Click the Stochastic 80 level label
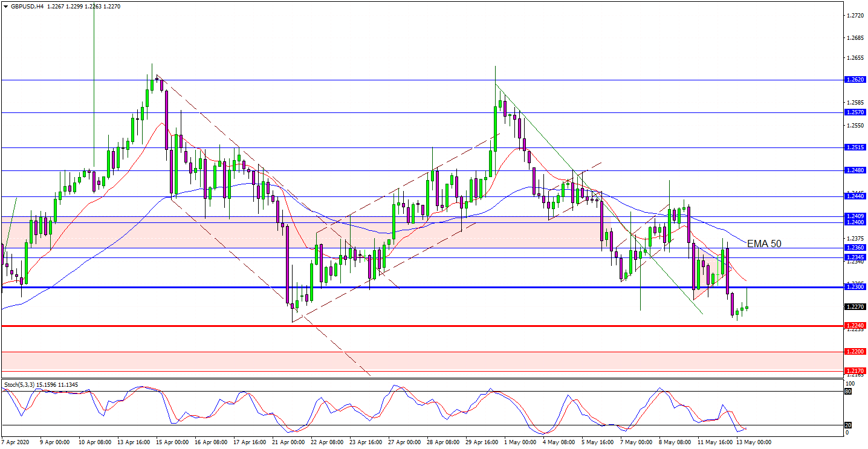This screenshot has width=868, height=449. [847, 391]
